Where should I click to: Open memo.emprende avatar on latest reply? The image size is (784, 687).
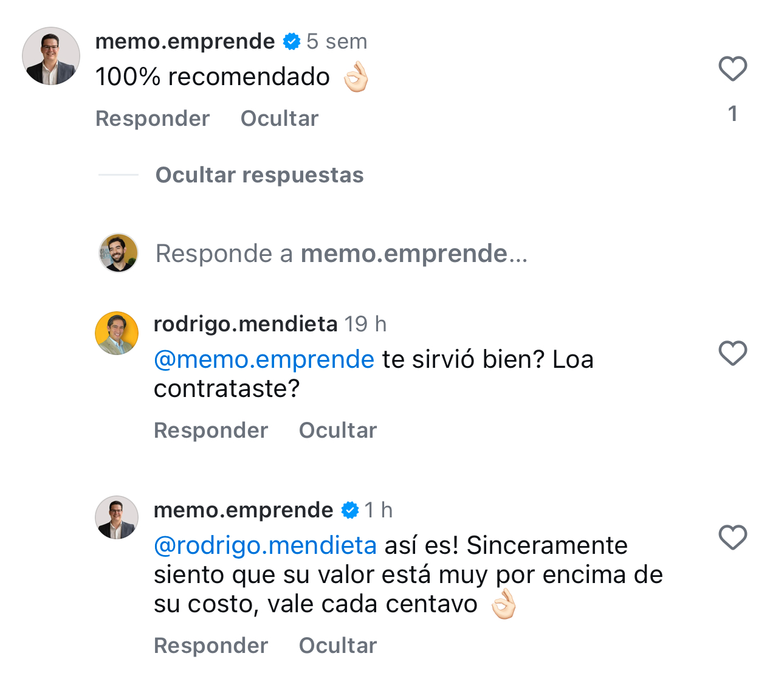[x=117, y=517]
